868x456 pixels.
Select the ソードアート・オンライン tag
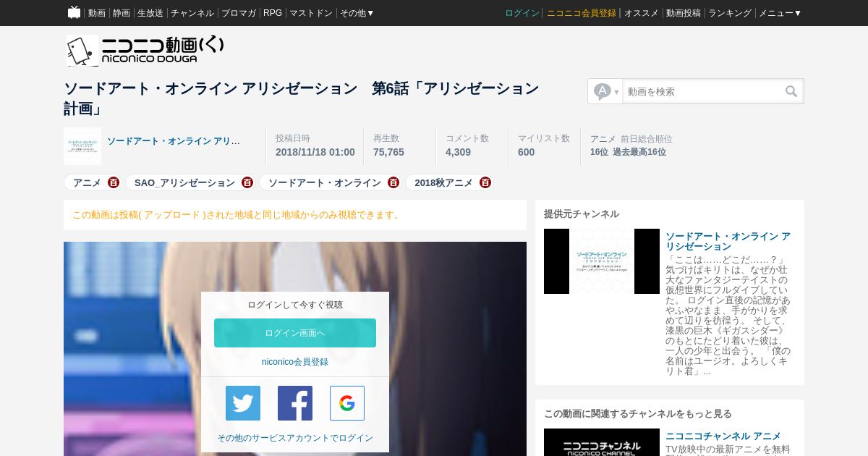click(325, 182)
